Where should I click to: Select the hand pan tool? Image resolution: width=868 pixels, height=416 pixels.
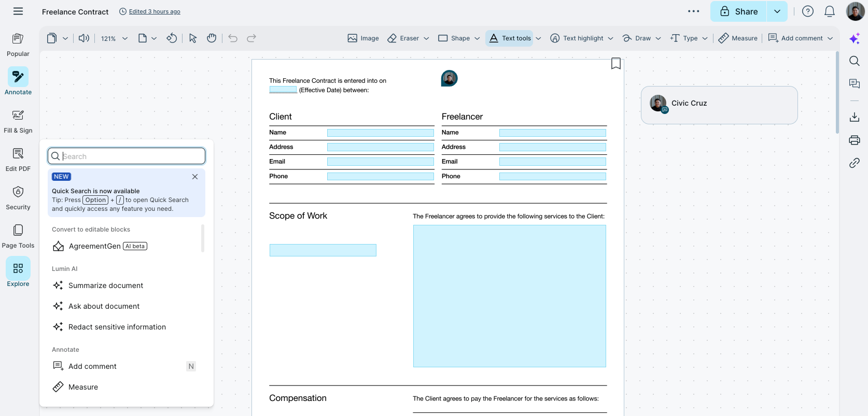(212, 38)
